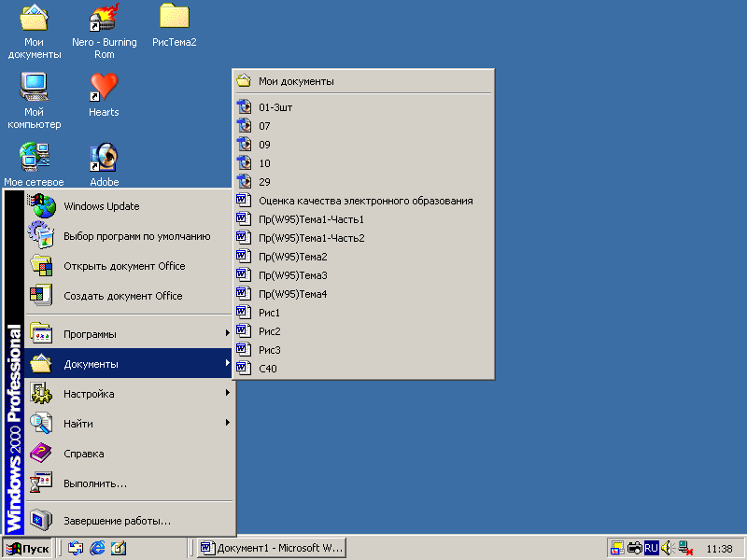
Task: Expand the Программы submenu arrow
Action: click(x=228, y=333)
